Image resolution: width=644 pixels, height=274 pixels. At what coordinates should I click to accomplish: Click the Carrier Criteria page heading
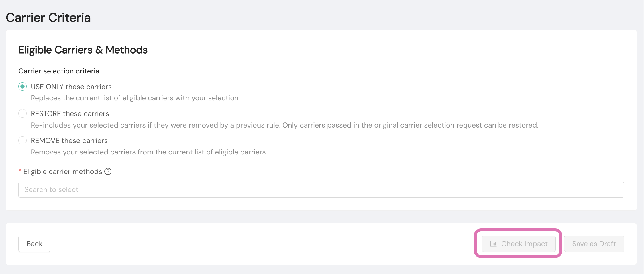pos(48,17)
